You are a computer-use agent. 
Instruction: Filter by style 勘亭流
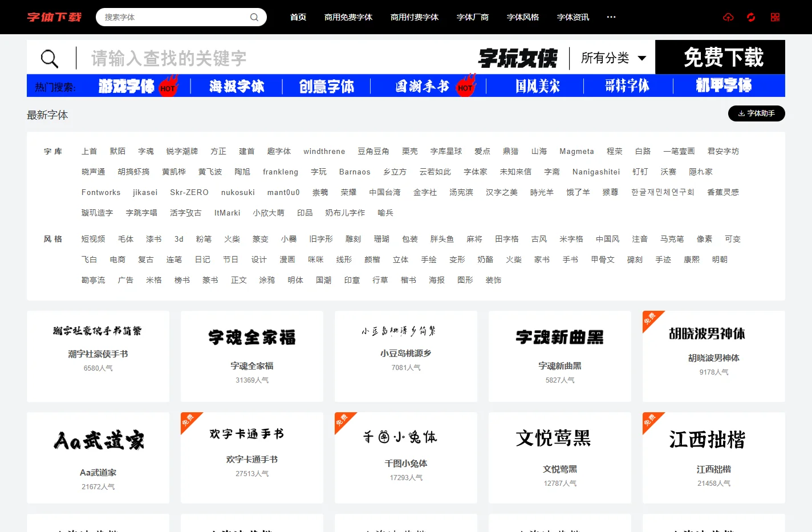[94, 280]
